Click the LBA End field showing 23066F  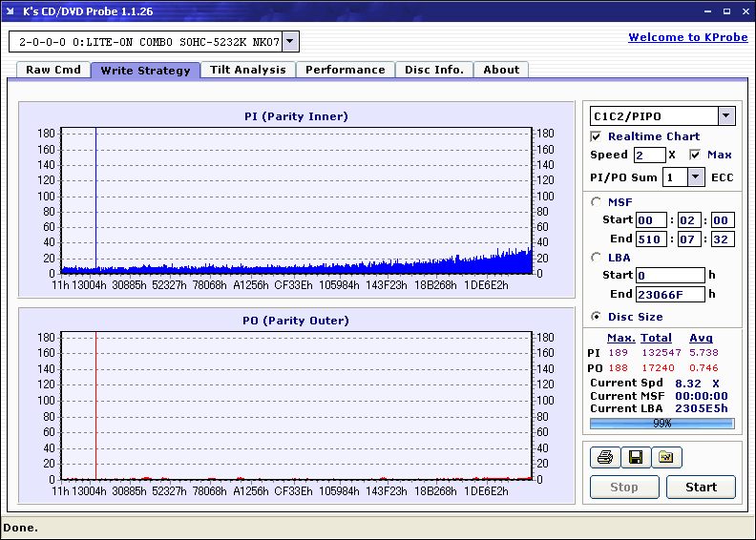670,294
